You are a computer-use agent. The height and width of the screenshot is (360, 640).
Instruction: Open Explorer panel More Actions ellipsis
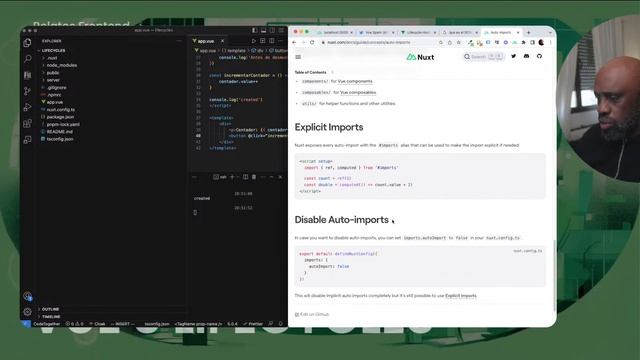[179, 41]
